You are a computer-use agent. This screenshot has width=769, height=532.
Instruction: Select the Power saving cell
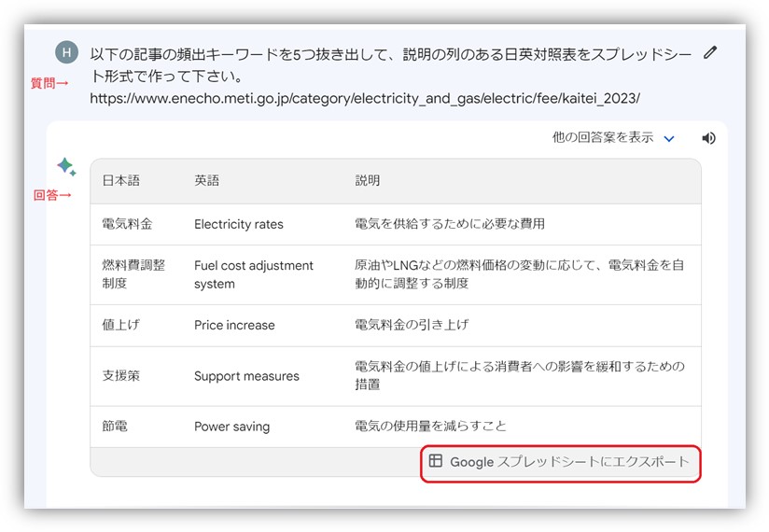coord(231,427)
